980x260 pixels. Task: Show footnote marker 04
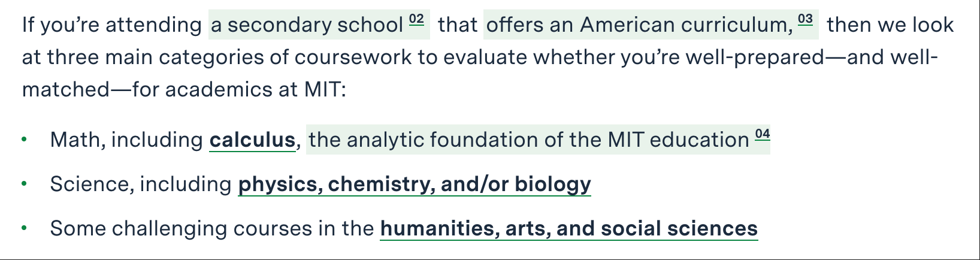(762, 134)
